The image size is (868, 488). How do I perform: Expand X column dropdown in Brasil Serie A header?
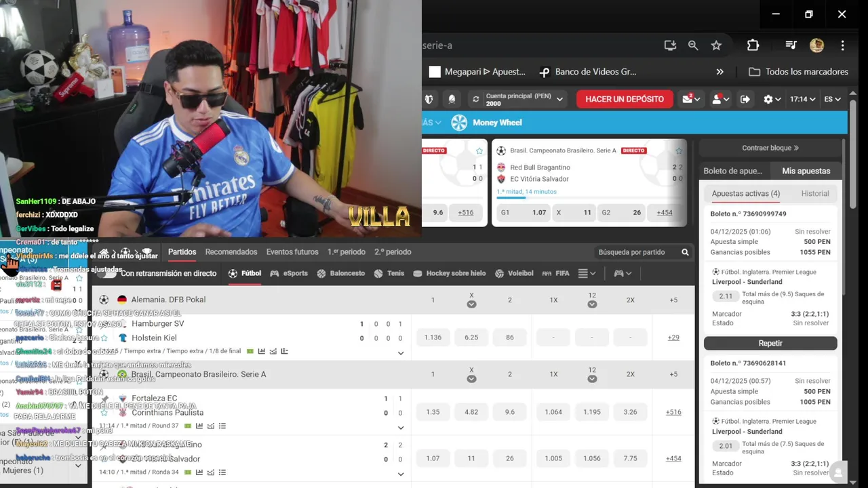point(471,379)
